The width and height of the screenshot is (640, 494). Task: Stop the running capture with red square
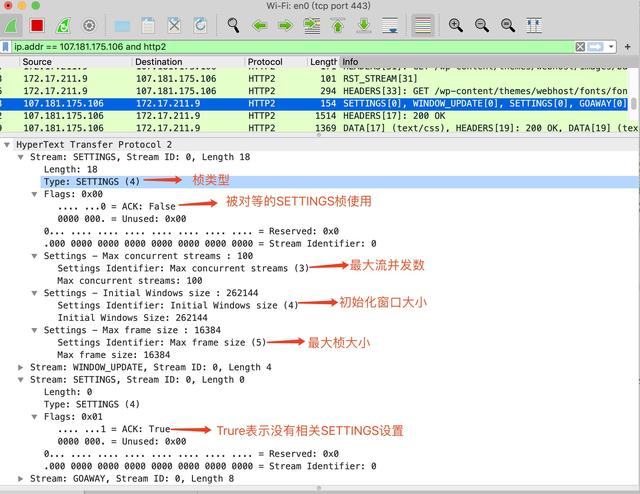click(37, 26)
